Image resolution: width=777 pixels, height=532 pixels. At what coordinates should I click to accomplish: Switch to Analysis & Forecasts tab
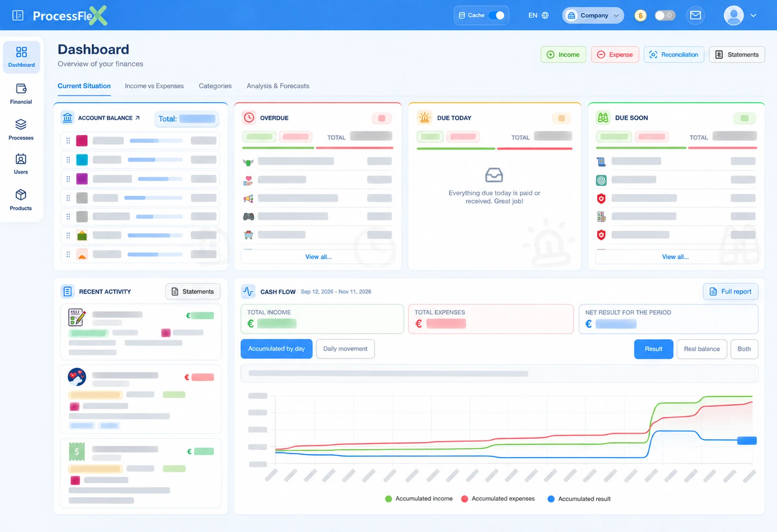click(x=278, y=86)
